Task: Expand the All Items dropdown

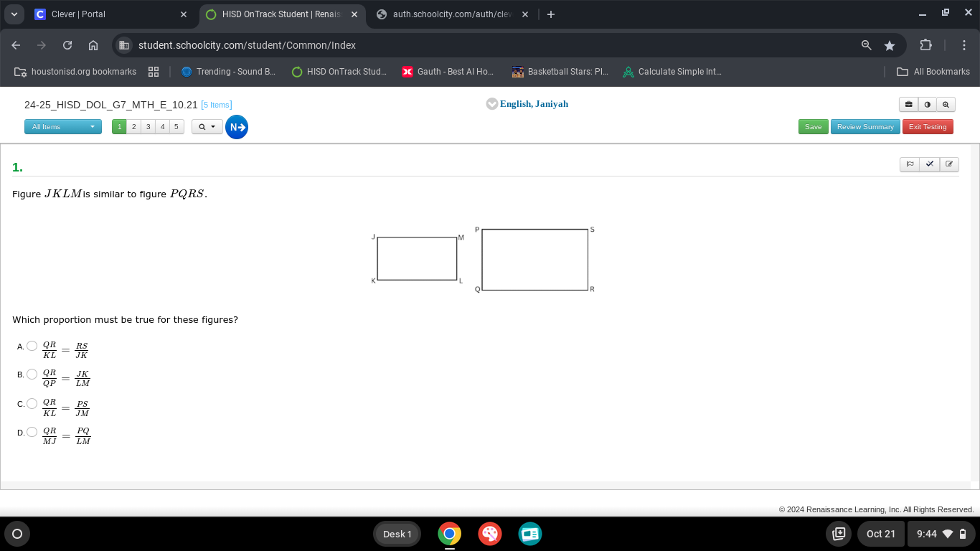Action: click(x=63, y=127)
